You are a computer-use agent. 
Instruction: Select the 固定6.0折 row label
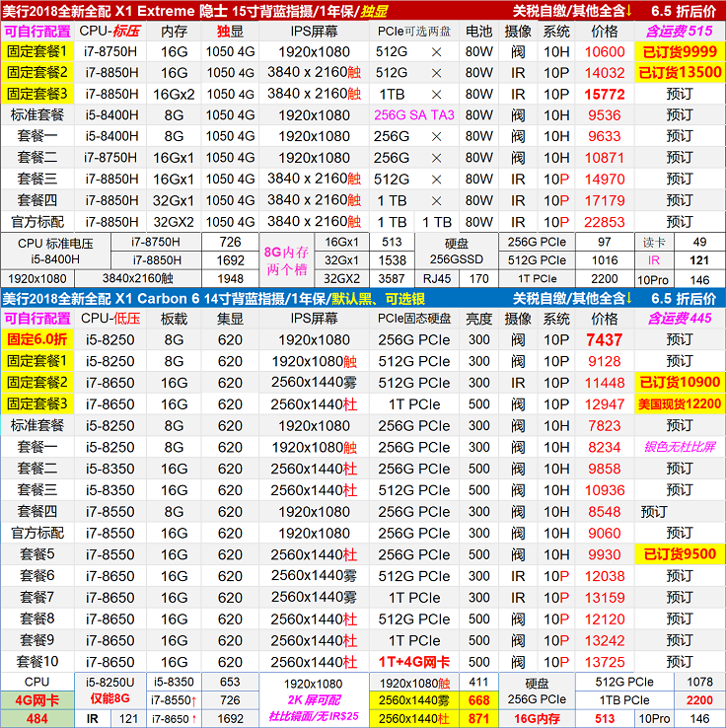click(x=37, y=339)
